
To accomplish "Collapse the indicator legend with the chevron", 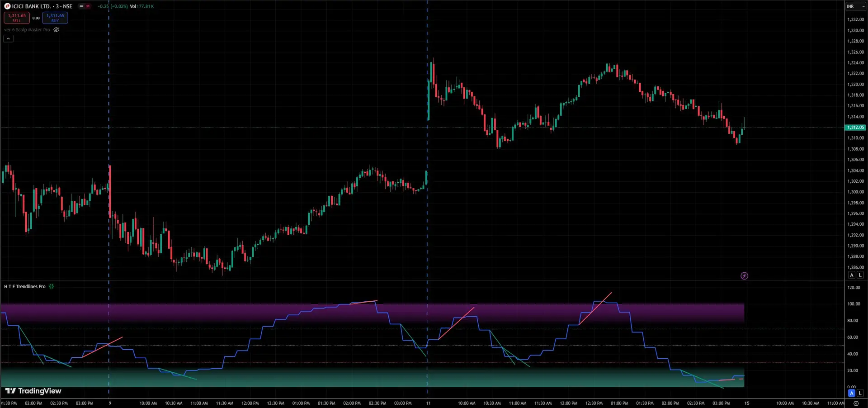I will pos(8,39).
